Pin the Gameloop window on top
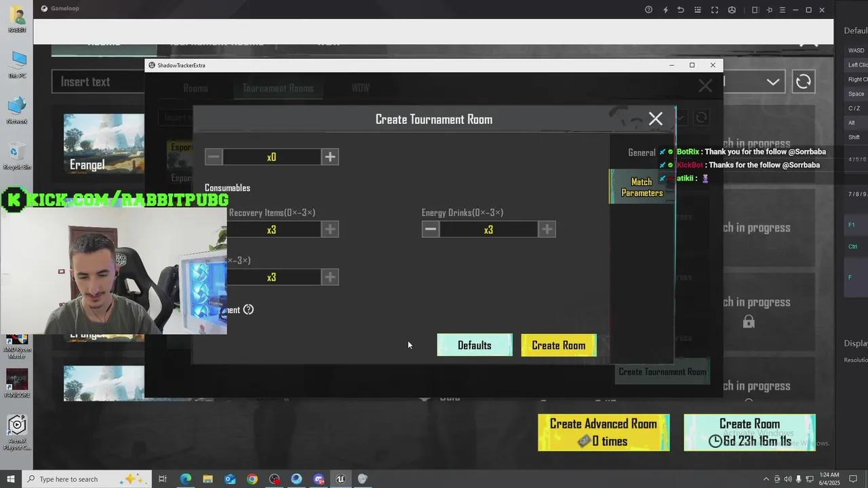Viewport: 868px width, 488px height. click(x=769, y=9)
